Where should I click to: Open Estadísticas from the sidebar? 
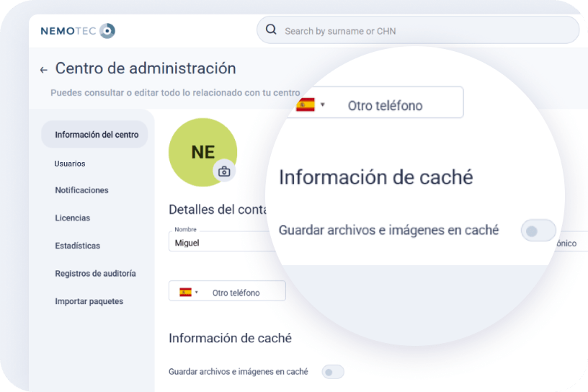pyautogui.click(x=78, y=246)
